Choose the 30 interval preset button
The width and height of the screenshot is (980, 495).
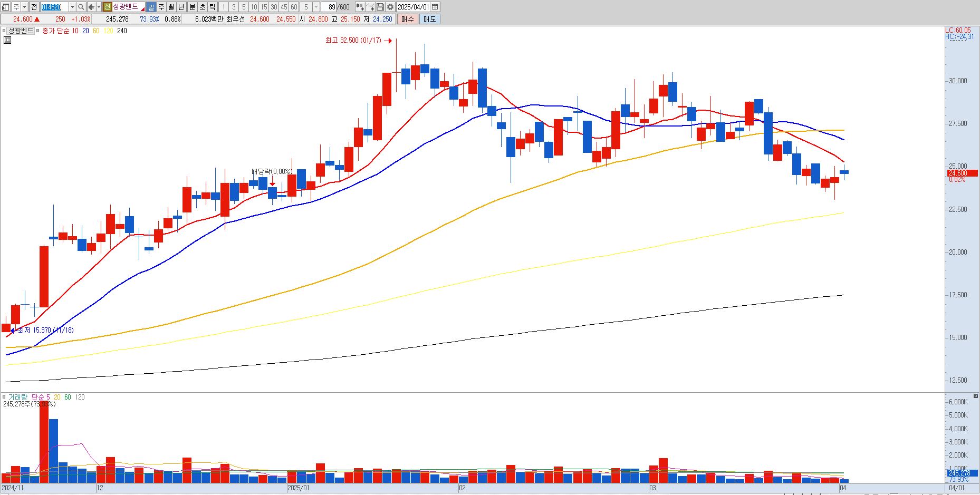[x=274, y=7]
